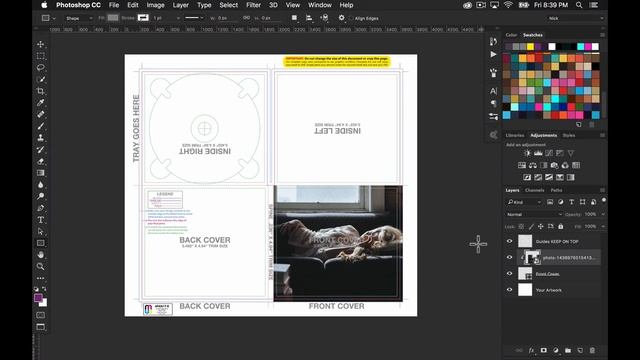
Task: Delete layer with trash icon
Action: coord(592,351)
